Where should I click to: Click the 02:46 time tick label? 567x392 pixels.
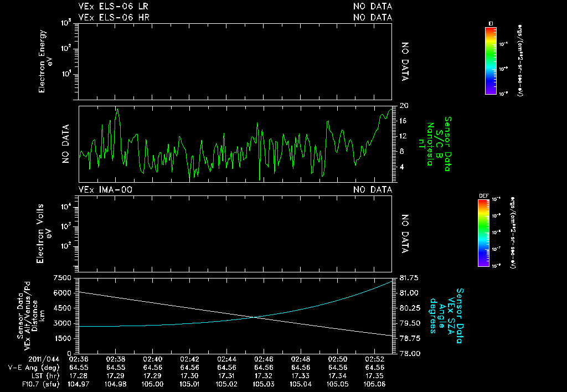(x=264, y=359)
